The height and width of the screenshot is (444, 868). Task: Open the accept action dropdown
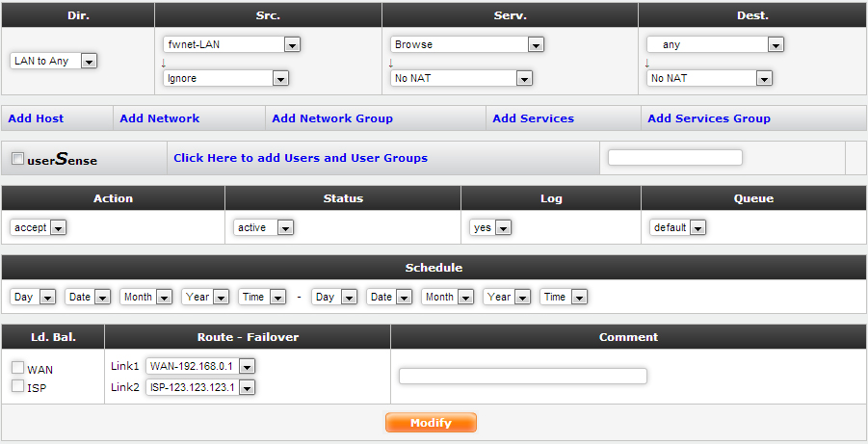click(39, 227)
